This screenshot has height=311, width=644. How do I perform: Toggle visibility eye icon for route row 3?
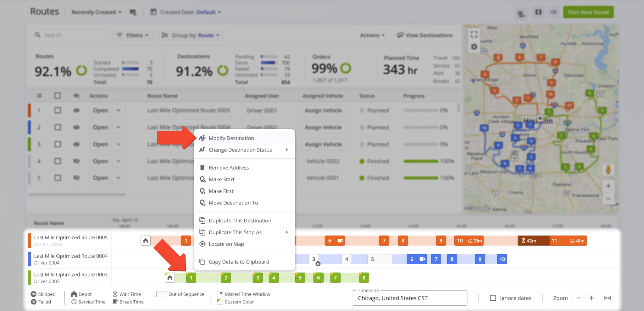(x=76, y=144)
